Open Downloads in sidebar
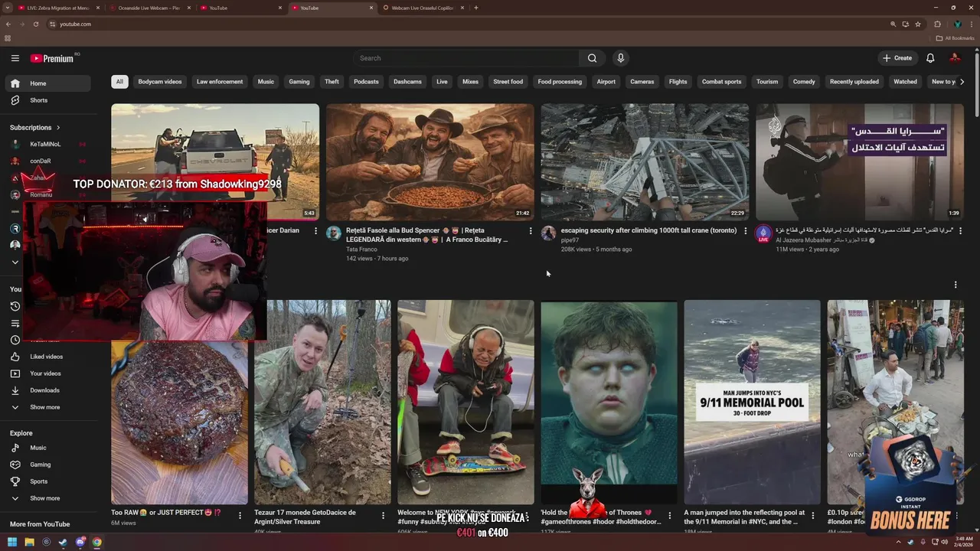This screenshot has width=980, height=551. point(44,390)
